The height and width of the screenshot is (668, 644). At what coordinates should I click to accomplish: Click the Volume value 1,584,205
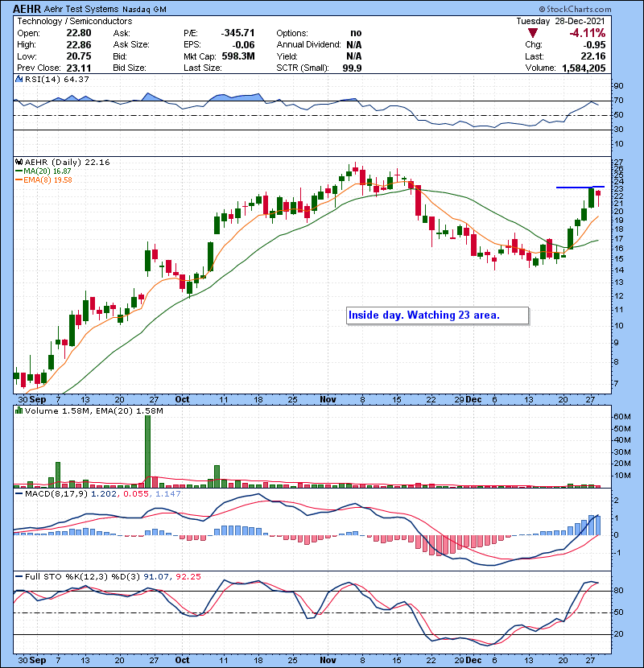(x=584, y=68)
